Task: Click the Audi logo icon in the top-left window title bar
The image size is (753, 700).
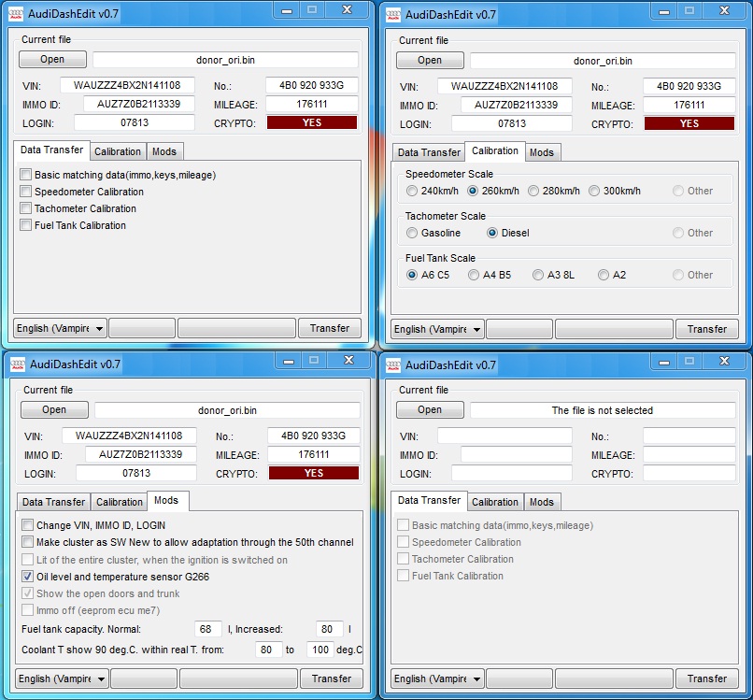Action: coord(16,14)
